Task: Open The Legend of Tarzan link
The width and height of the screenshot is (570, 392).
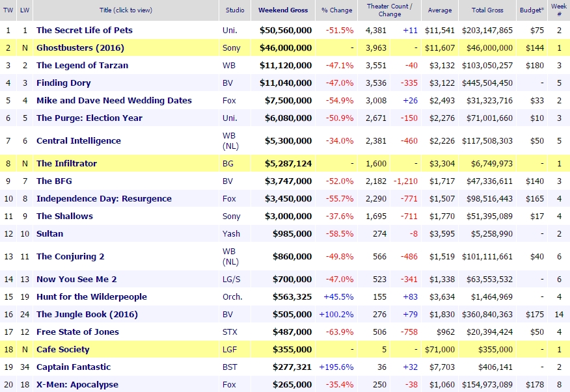Action: [x=82, y=66]
